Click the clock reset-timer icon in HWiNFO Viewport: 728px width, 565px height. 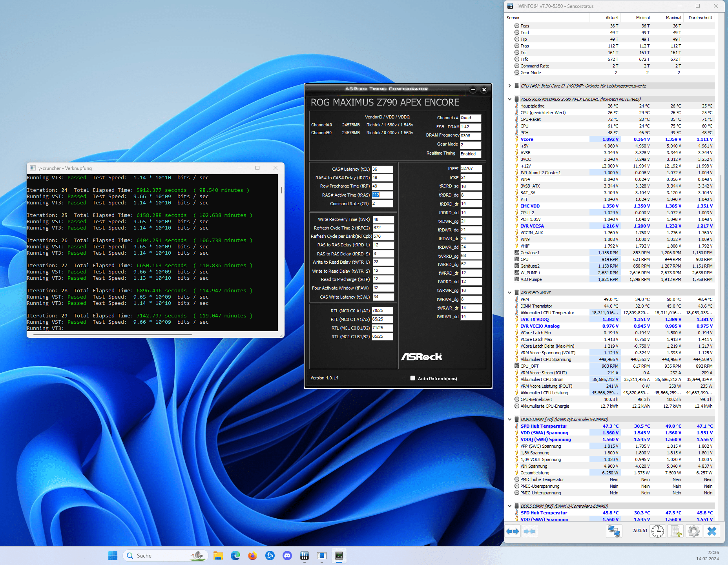click(658, 531)
